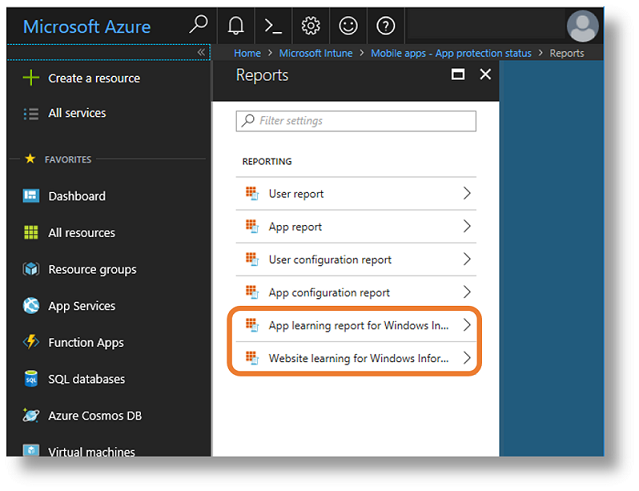Open the search magnifier in top bar
Image resolution: width=639 pixels, height=491 pixels.
pyautogui.click(x=199, y=25)
